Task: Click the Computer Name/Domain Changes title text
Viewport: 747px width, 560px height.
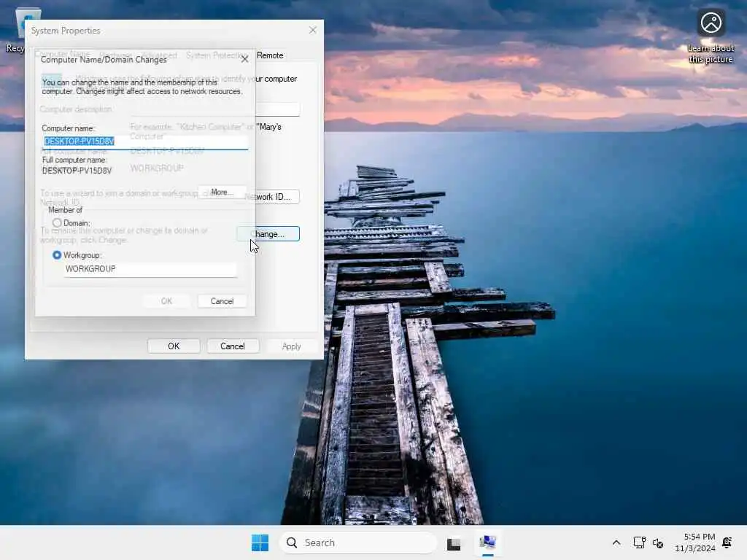Action: click(104, 60)
